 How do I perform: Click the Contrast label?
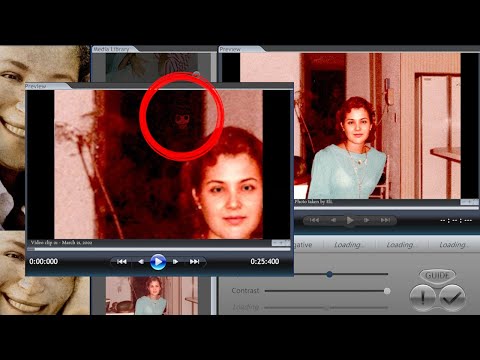click(245, 291)
